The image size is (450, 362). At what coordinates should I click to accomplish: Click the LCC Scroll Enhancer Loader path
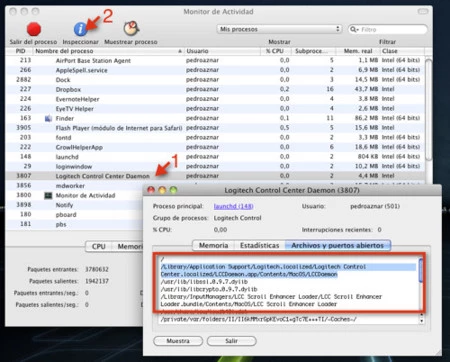coord(271,300)
